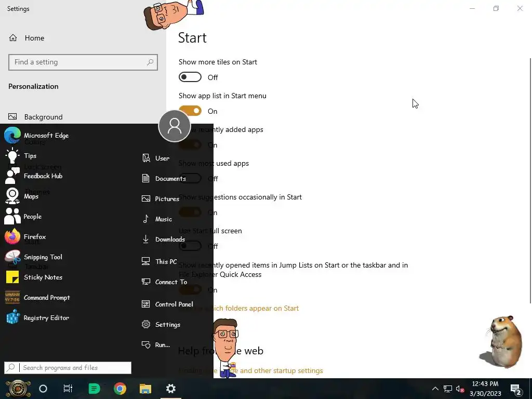The image size is (532, 399).
Task: Click the steampunk Start button on taskbar
Action: (x=18, y=389)
